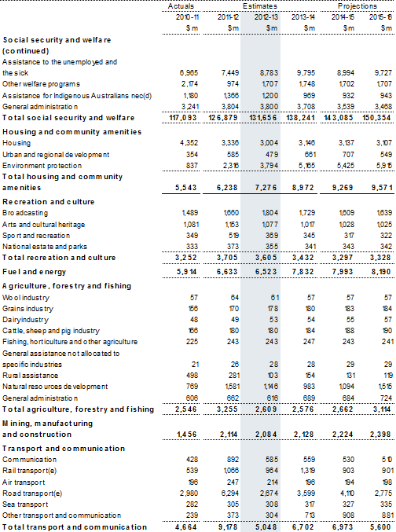Click the 'Projections' column group header
This screenshot has height=532, width=396.
(357, 6)
